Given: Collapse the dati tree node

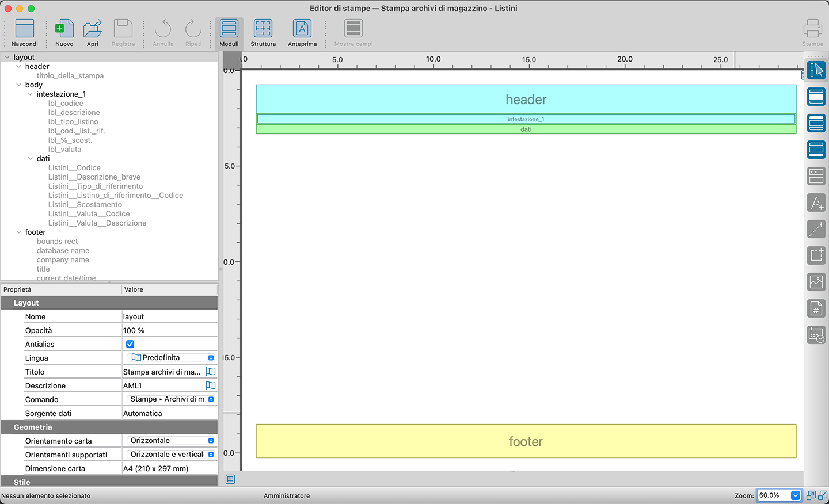Looking at the screenshot, I should coord(31,159).
